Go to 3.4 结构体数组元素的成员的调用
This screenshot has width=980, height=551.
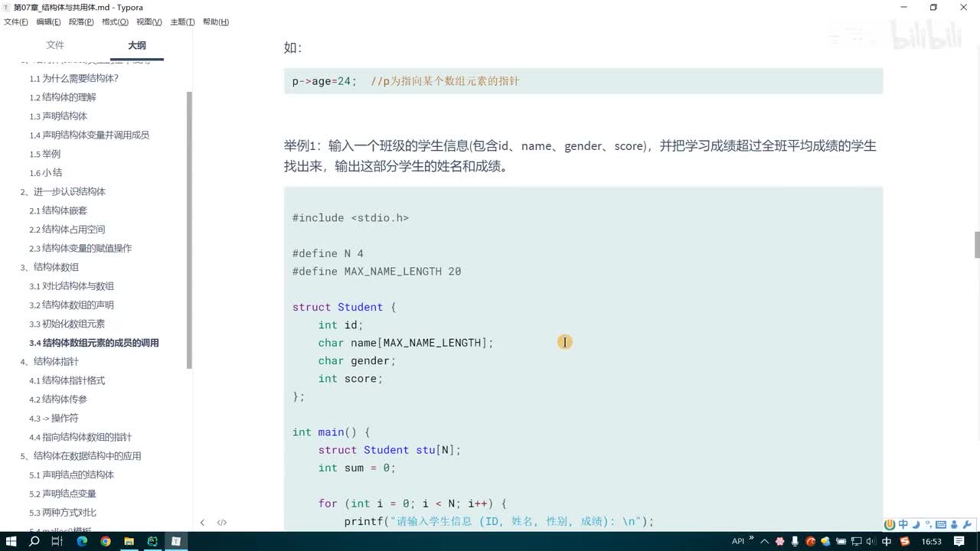tap(94, 343)
